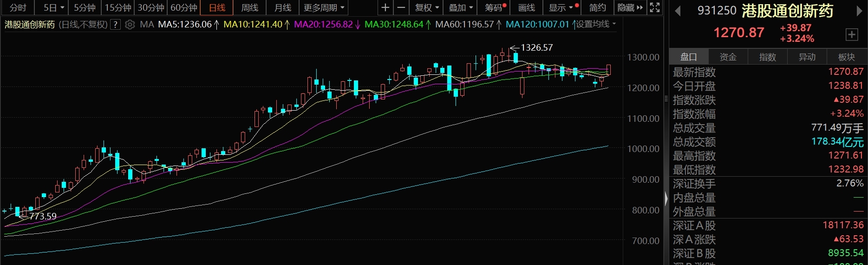The image size is (868, 265).
Task: Add index to watchlist plus icon
Action: 852,34
